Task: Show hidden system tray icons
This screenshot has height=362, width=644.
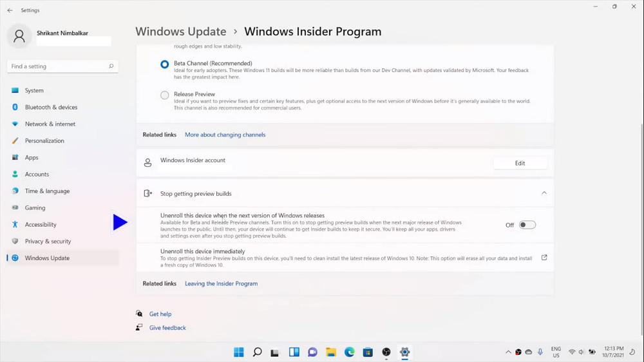Action: pyautogui.click(x=508, y=352)
